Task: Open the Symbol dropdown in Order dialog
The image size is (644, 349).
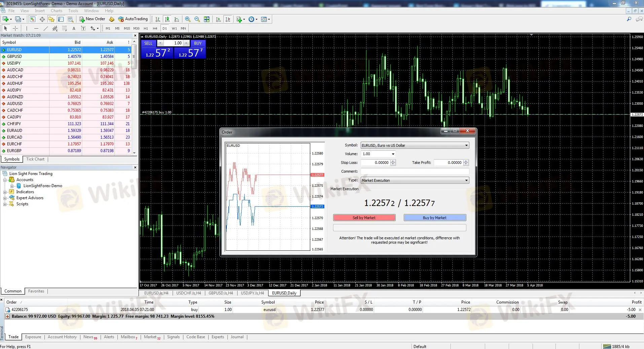Action: point(466,145)
